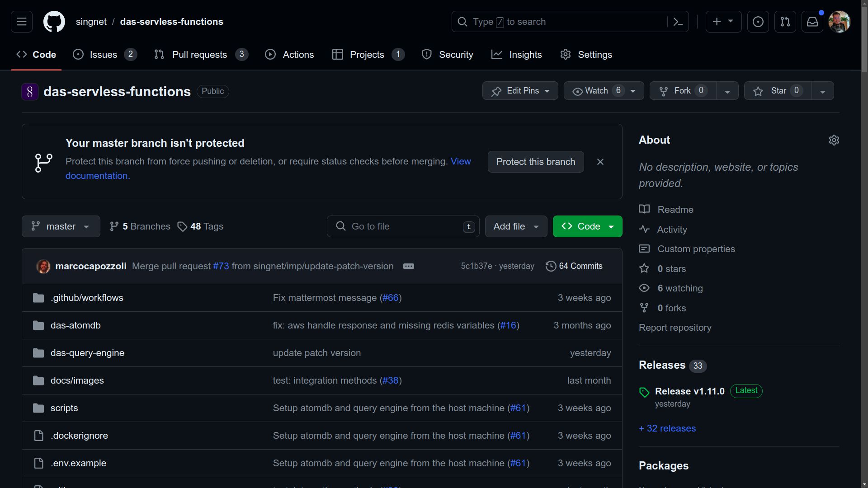Dismiss the branch protection warning
Screen dimensions: 868x488
click(600, 161)
